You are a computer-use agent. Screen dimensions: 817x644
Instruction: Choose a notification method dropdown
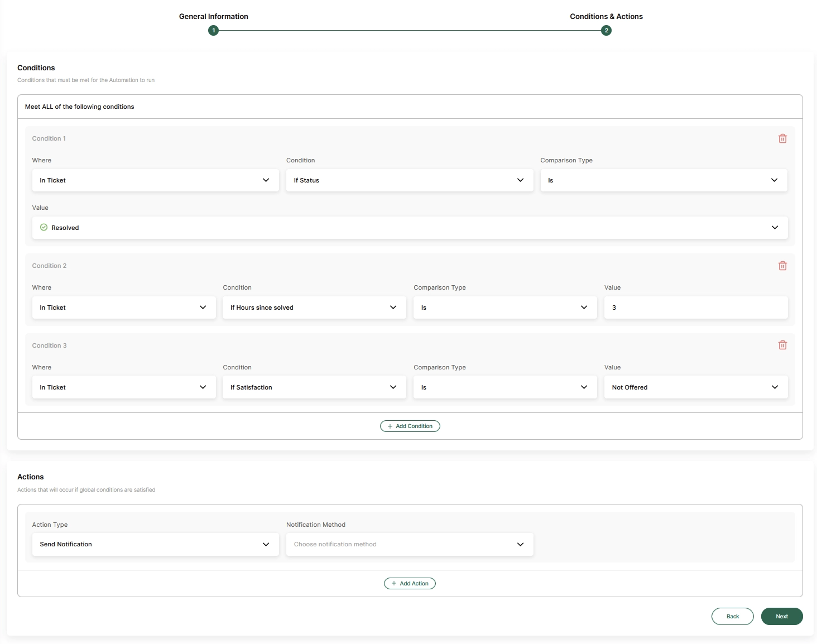(410, 544)
